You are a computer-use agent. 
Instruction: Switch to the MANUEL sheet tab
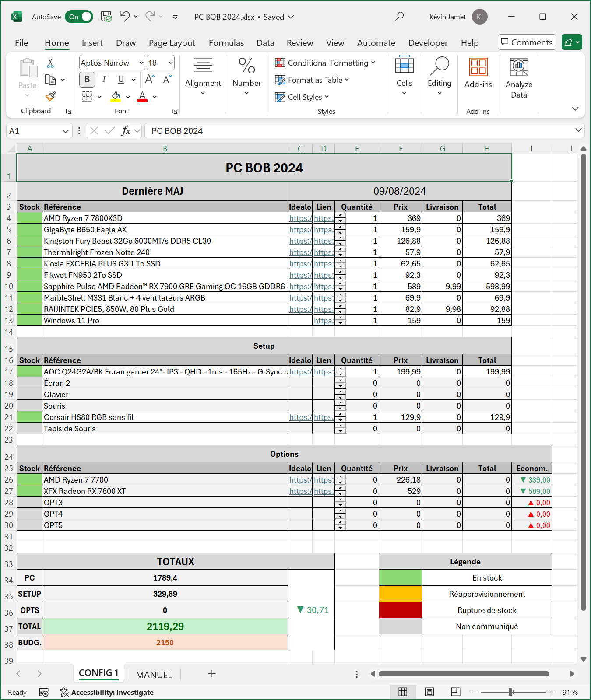coord(154,675)
